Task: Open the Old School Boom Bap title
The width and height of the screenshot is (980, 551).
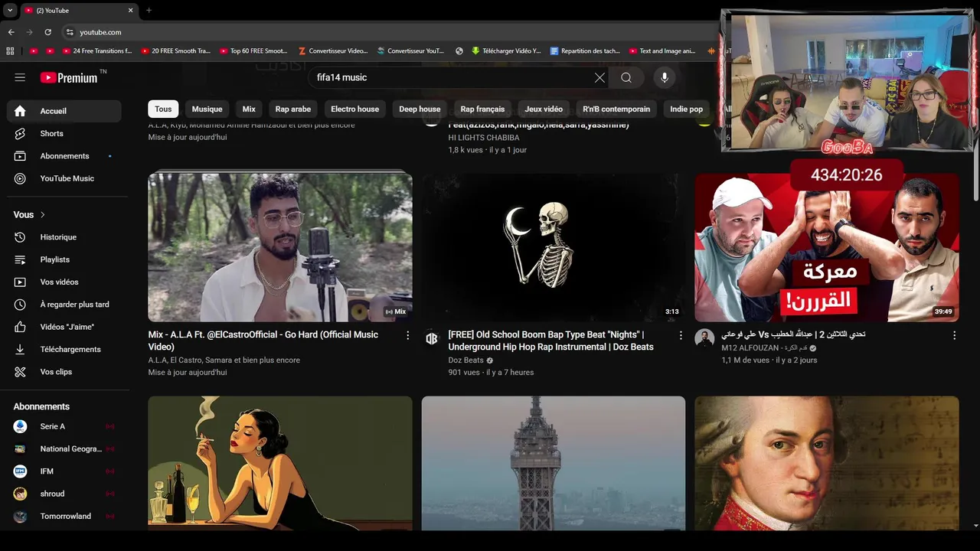Action: click(550, 341)
